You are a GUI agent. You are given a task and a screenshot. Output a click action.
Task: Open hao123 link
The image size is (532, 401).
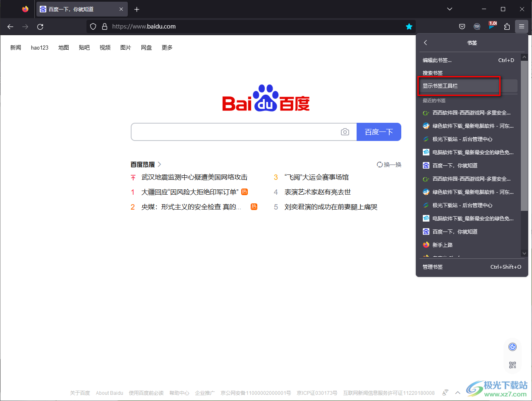40,48
